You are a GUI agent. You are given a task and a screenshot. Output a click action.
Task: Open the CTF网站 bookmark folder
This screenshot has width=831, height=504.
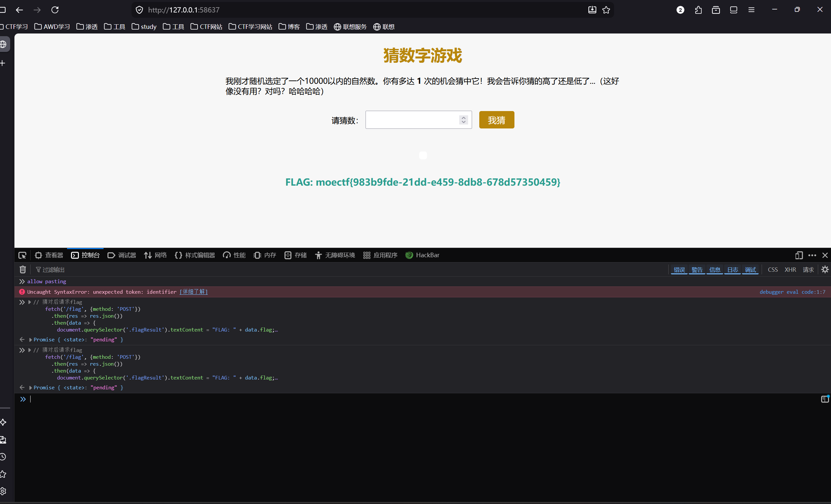point(206,27)
